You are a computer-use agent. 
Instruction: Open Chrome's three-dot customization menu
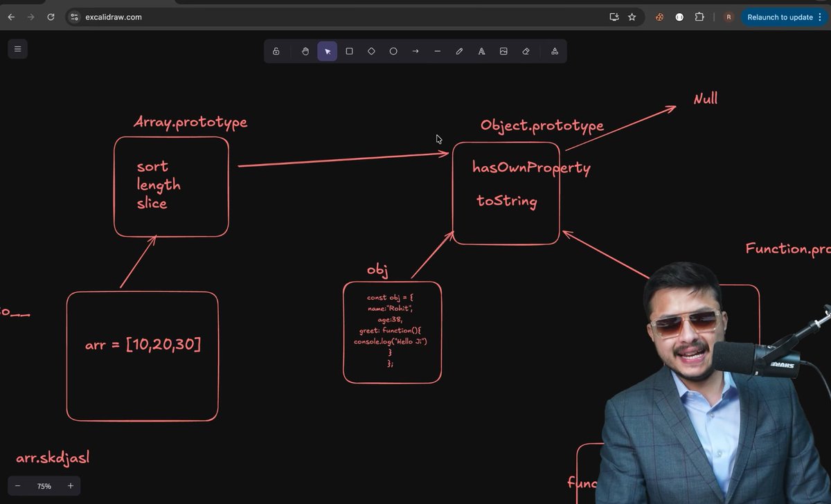coord(819,17)
